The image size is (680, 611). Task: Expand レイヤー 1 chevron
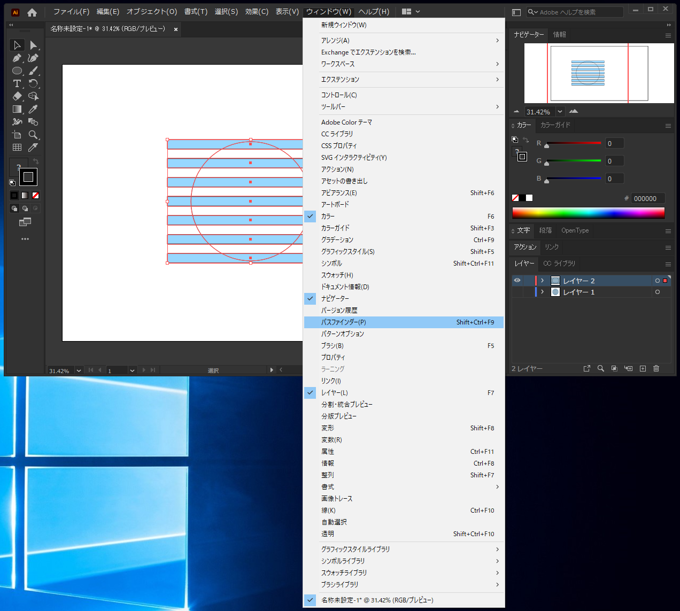coord(542,292)
